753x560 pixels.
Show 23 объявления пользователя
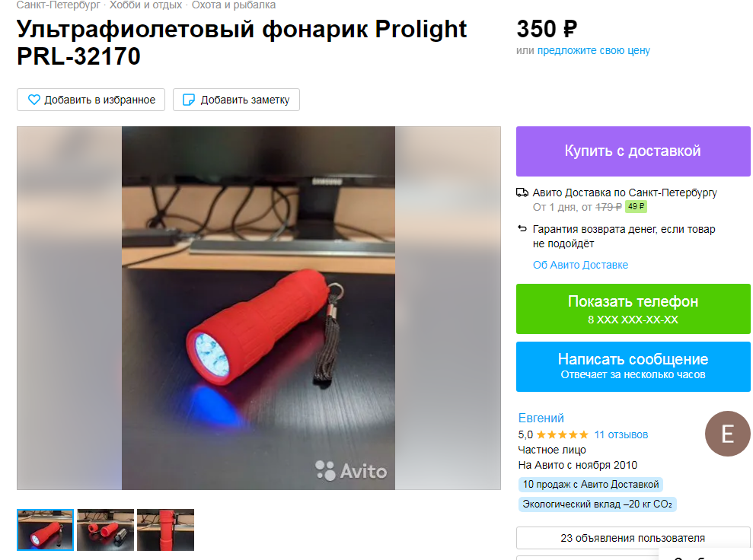633,538
